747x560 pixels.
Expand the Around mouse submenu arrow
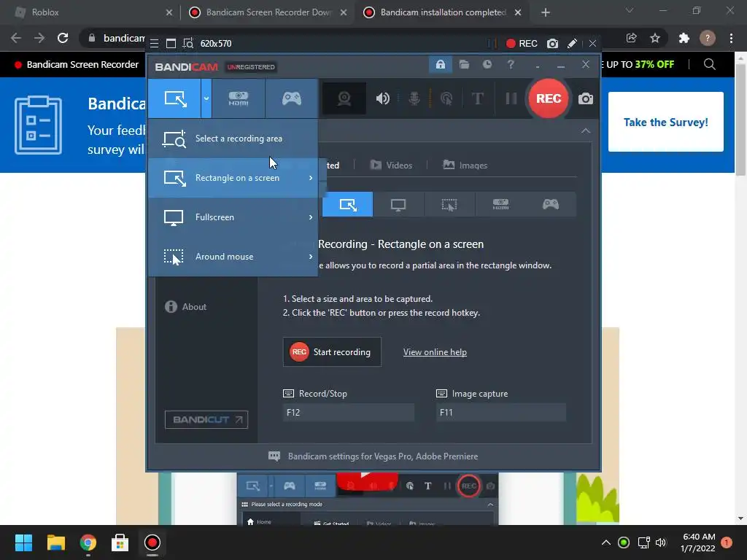click(x=311, y=257)
